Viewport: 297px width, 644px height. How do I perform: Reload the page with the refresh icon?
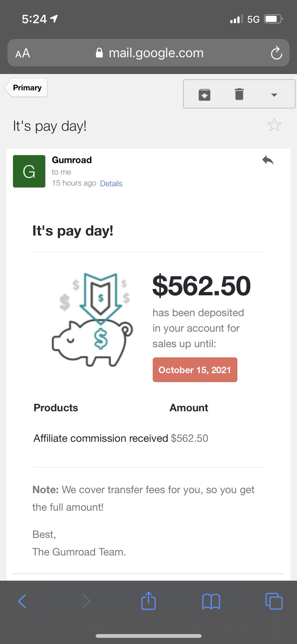pyautogui.click(x=276, y=53)
